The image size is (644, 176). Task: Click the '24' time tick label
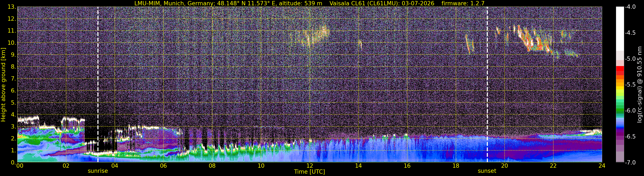(602, 166)
